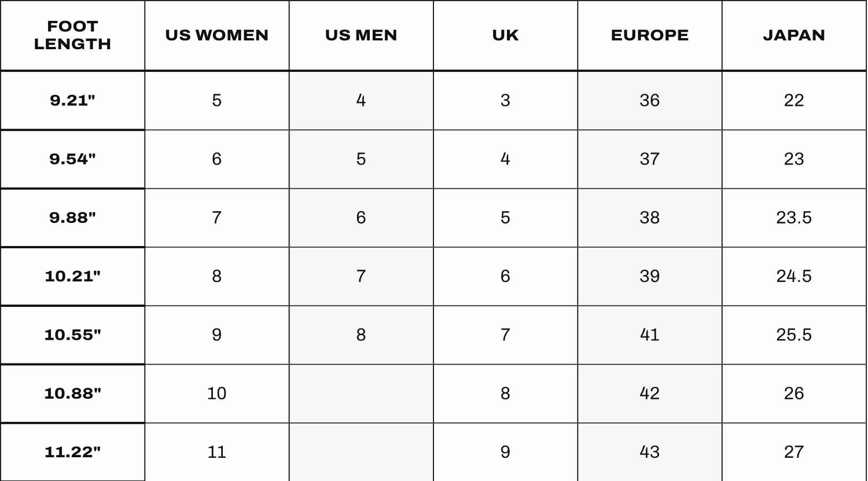Select the 9.54" foot length cell
The height and width of the screenshot is (481, 868).
click(x=72, y=159)
